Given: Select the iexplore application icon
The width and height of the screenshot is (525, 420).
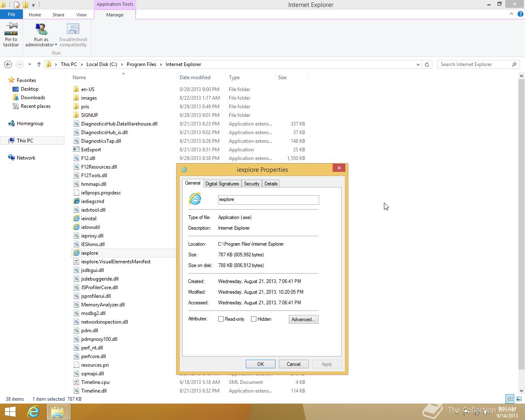Looking at the screenshot, I should click(x=76, y=253).
